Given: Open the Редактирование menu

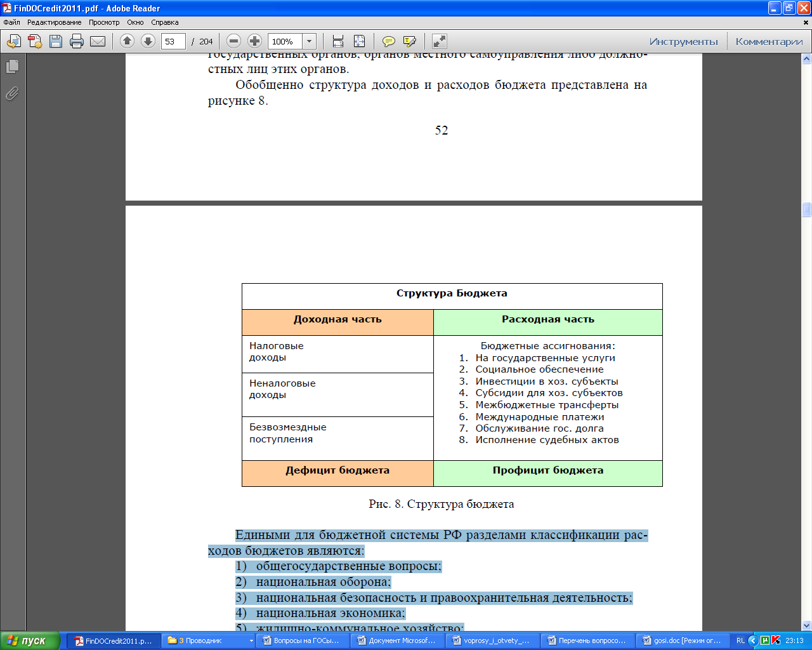Looking at the screenshot, I should (x=55, y=22).
